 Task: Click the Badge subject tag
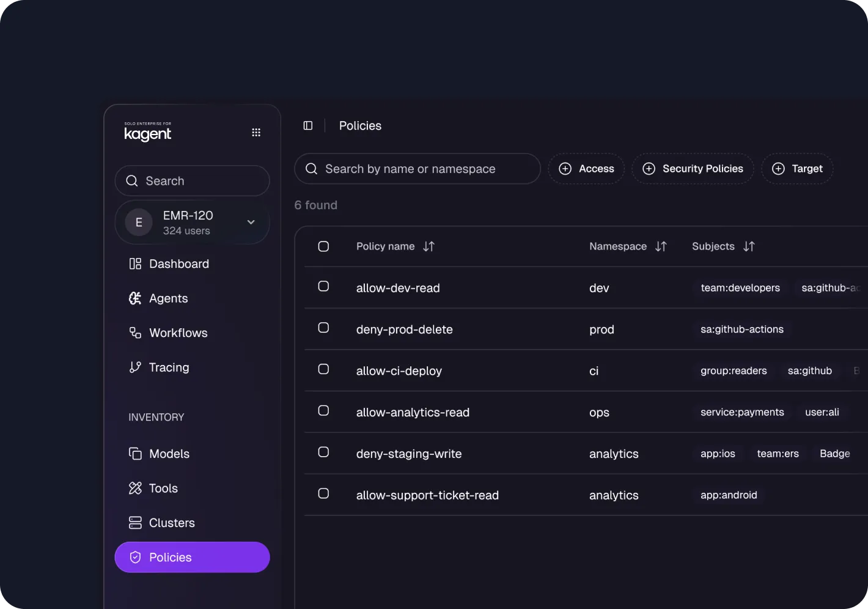(x=835, y=454)
